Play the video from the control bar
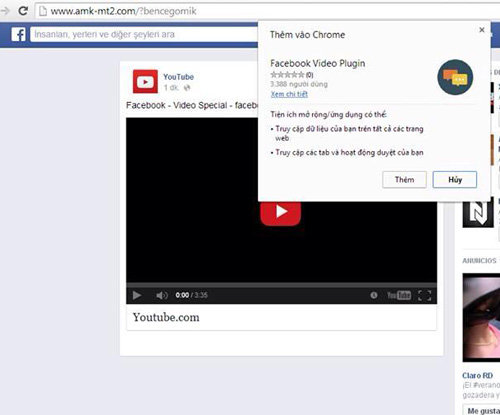 (x=137, y=295)
